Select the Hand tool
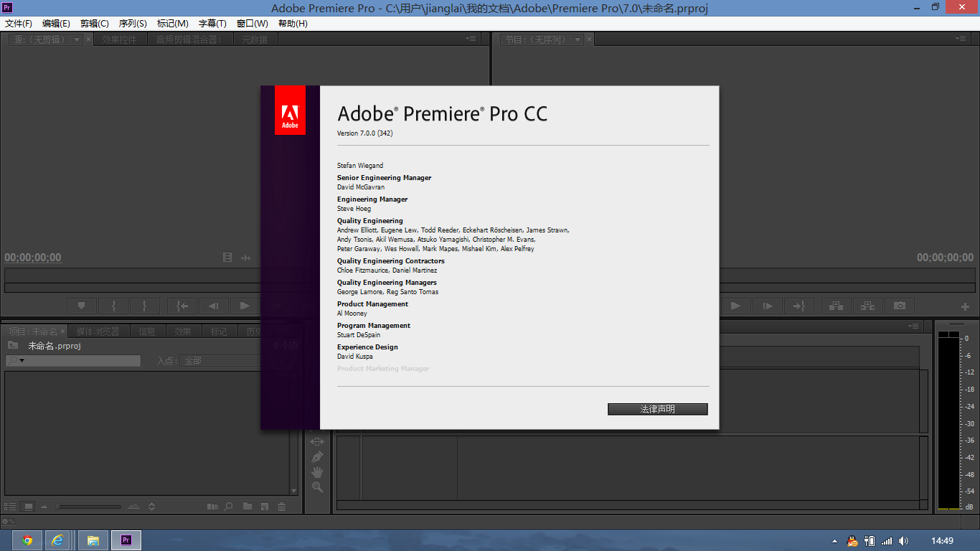This screenshot has width=980, height=551. click(317, 472)
